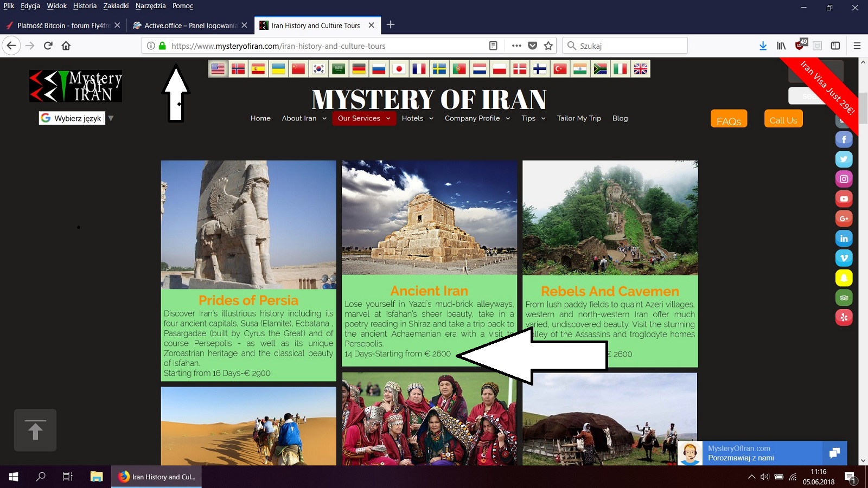
Task: Open Vimeo social link
Action: [844, 258]
